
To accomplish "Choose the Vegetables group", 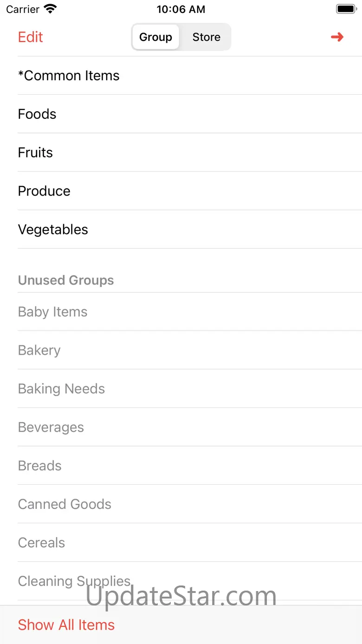I will point(53,230).
